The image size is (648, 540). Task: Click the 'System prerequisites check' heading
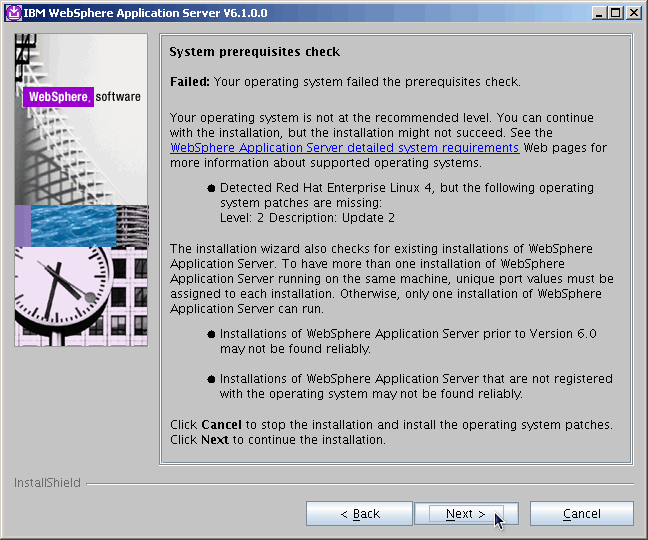(254, 52)
